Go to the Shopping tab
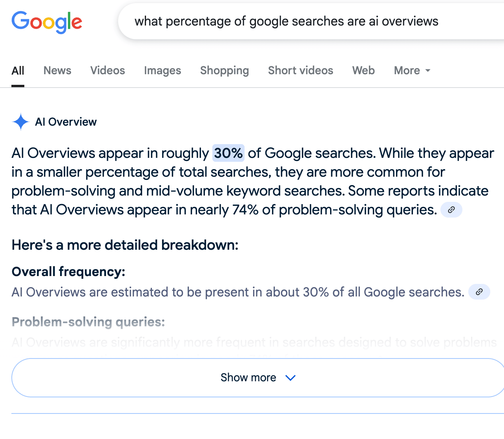 (x=225, y=70)
